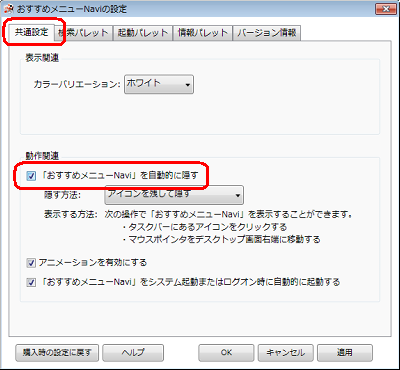
Task: Open help with the ヘルプ button
Action: click(133, 353)
